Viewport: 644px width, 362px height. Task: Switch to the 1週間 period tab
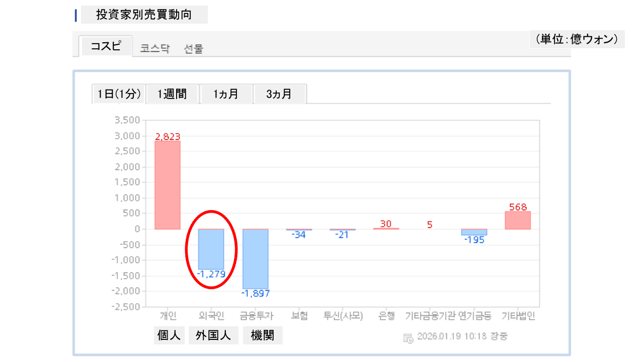(172, 94)
